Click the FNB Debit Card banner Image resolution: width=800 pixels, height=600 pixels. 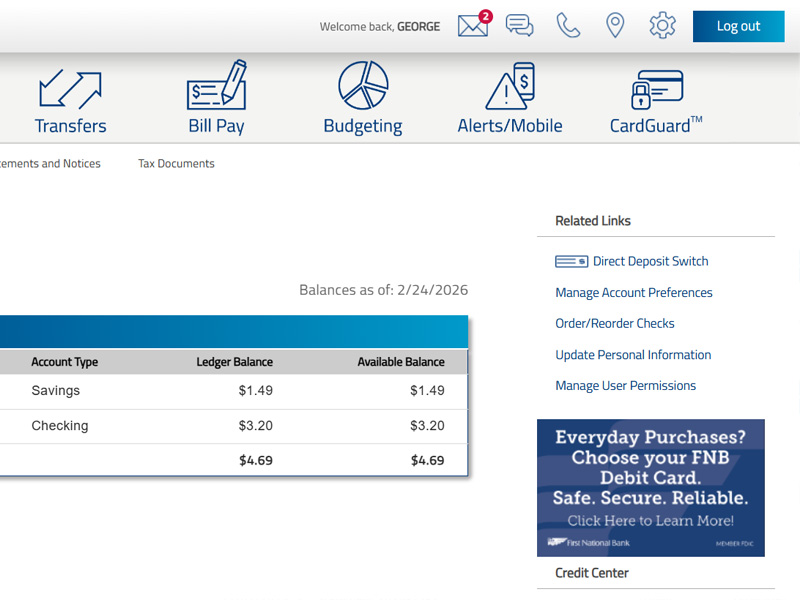click(x=650, y=487)
